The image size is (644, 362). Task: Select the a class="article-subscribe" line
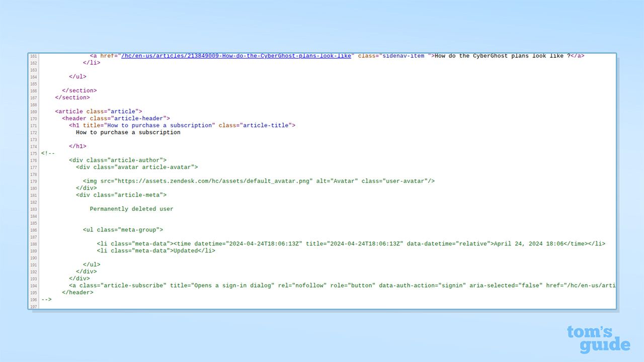pos(343,286)
